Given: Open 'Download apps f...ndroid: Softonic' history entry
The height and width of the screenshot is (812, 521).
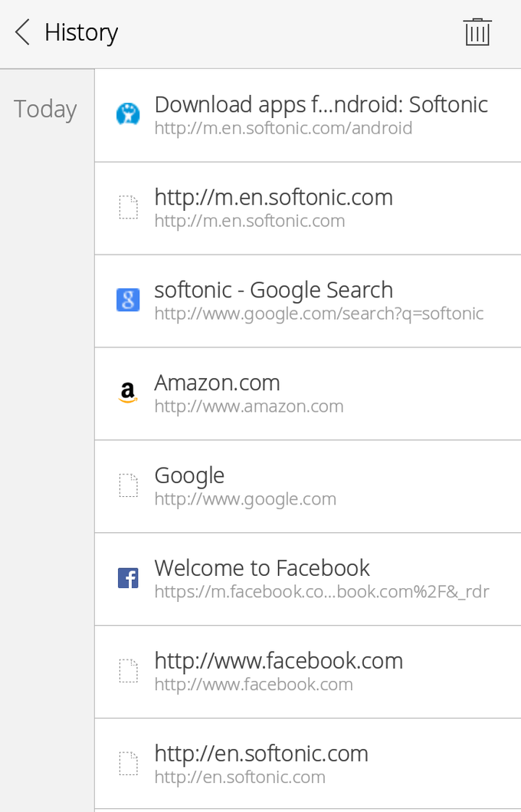Looking at the screenshot, I should point(321,104).
